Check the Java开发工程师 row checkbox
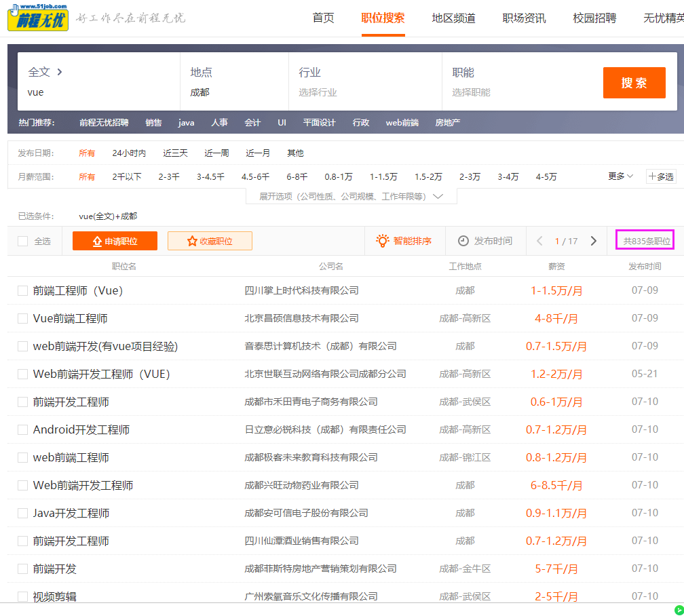684x616 pixels. [22, 513]
